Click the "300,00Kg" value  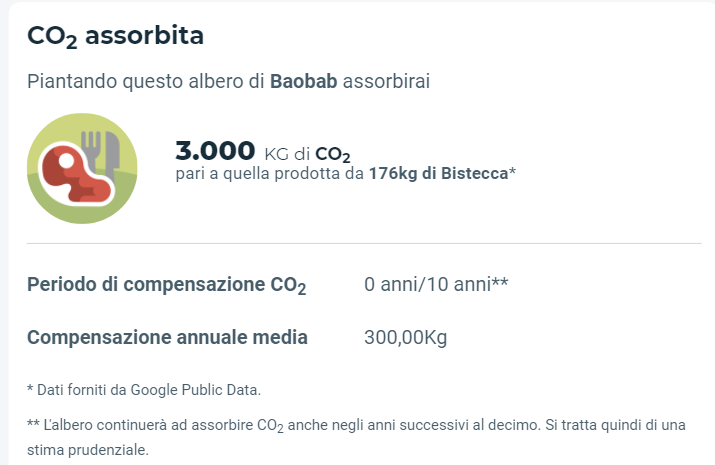406,337
